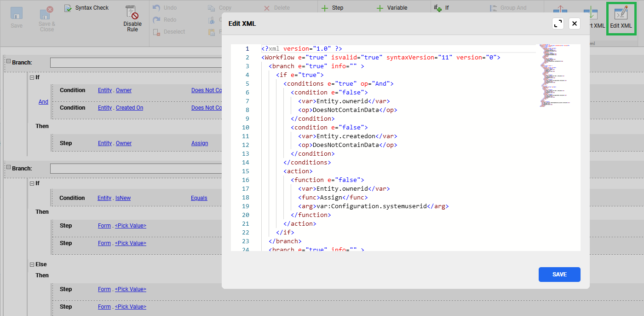Click the first Branch name input field

click(x=136, y=63)
